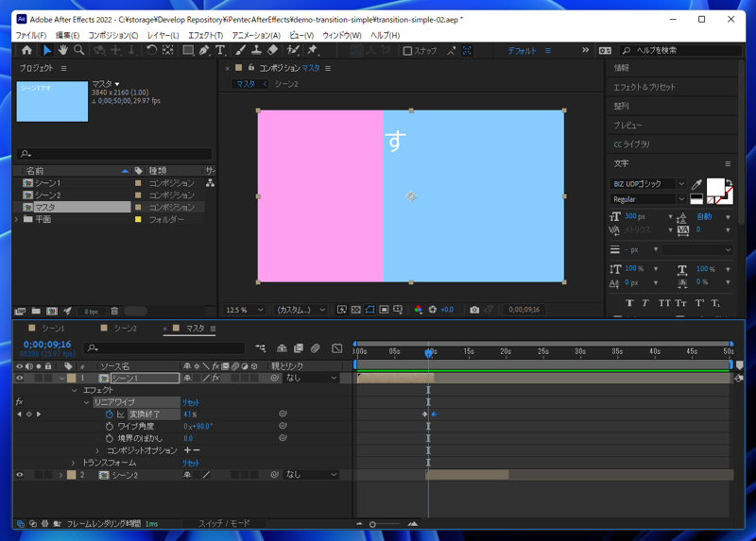Image resolution: width=756 pixels, height=541 pixels.
Task: Switch to the シーン2 timeline tab
Action: click(x=125, y=329)
